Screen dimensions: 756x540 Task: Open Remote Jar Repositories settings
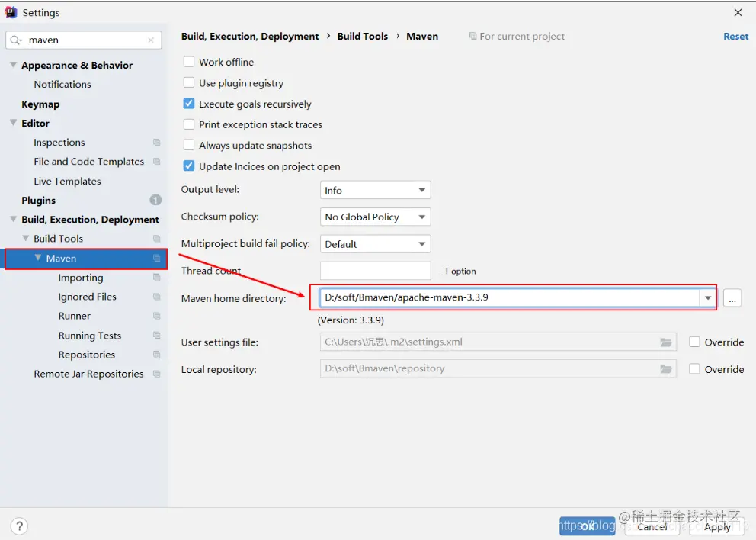(88, 374)
